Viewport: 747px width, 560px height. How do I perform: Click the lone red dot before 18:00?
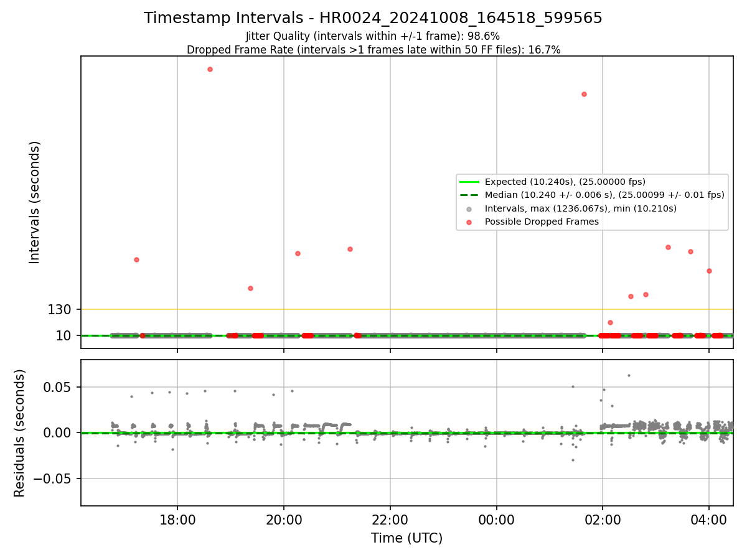(136, 259)
